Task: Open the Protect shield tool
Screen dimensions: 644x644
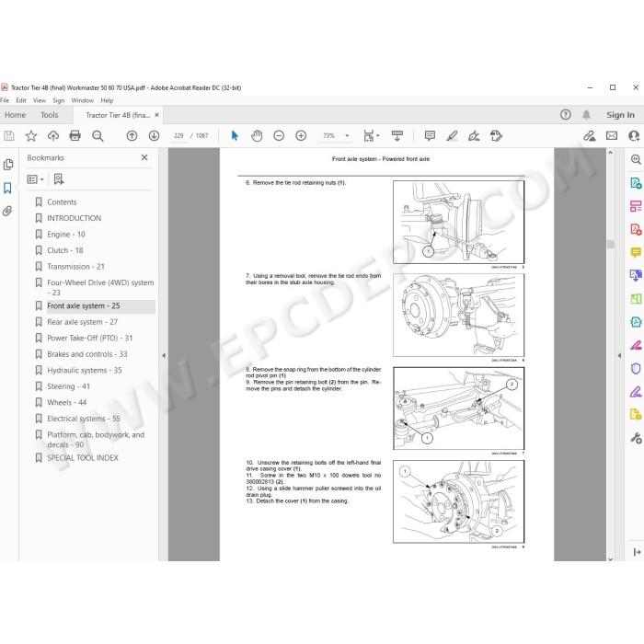Action: [x=636, y=368]
